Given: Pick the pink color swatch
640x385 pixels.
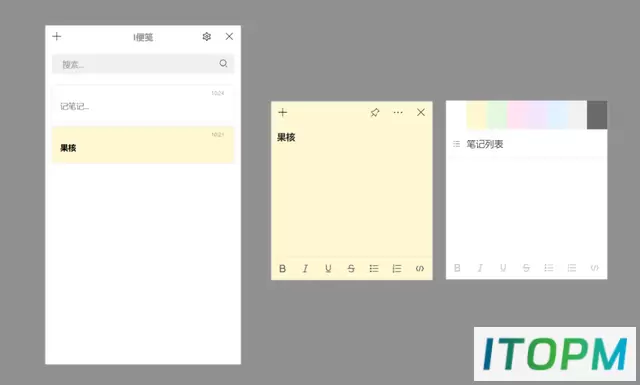Looking at the screenshot, I should [x=517, y=115].
